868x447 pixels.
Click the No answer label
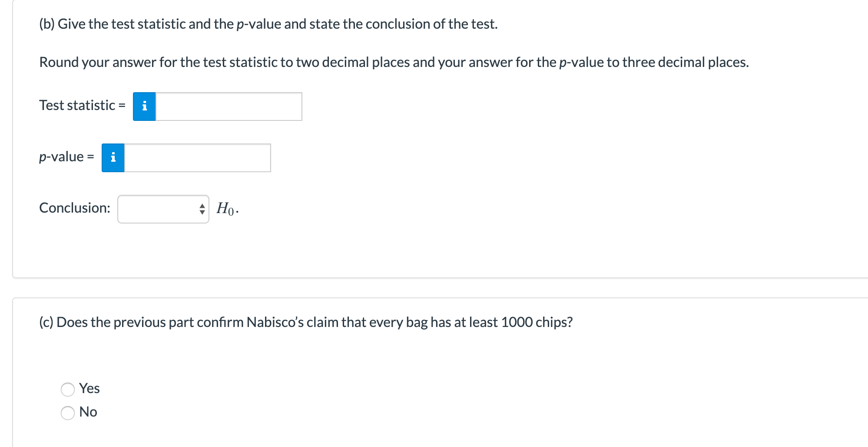(88, 412)
